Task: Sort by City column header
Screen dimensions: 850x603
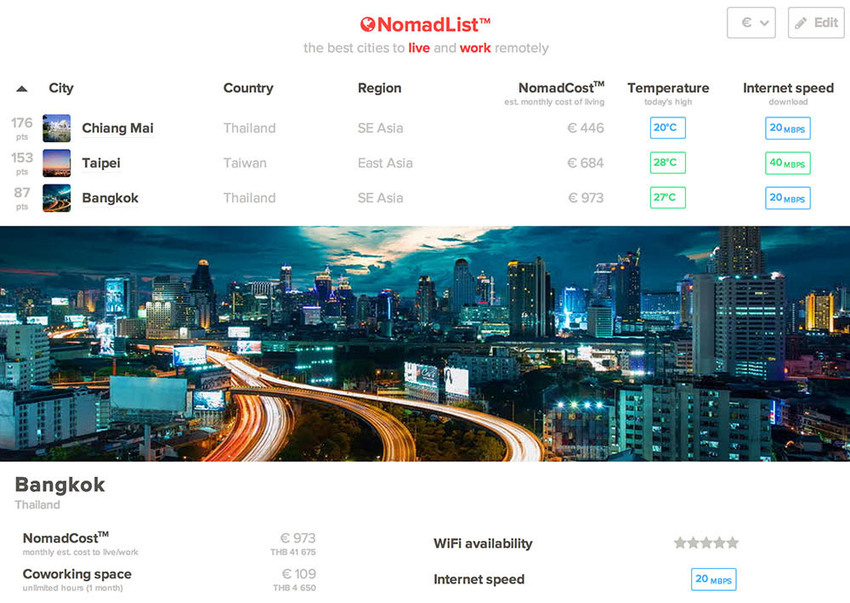Action: click(x=61, y=88)
